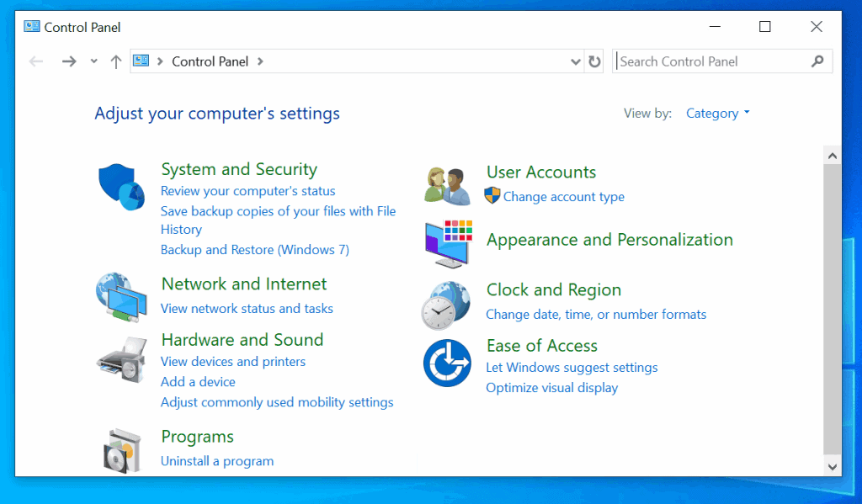Open the User Accounts people icon

[448, 186]
